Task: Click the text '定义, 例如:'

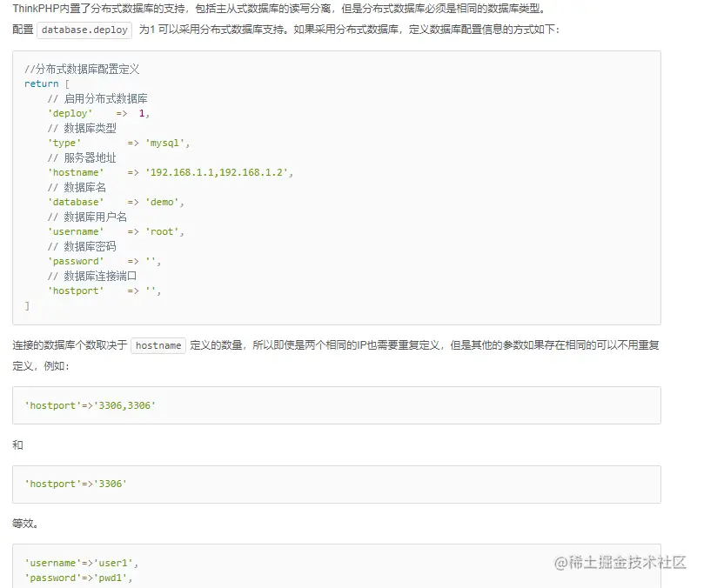Action: click(x=41, y=366)
